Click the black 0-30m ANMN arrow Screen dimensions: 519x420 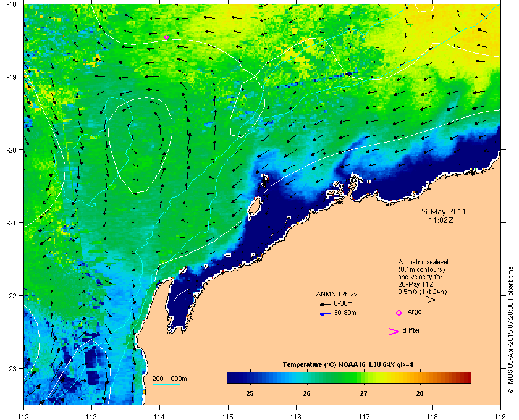pyautogui.click(x=325, y=304)
